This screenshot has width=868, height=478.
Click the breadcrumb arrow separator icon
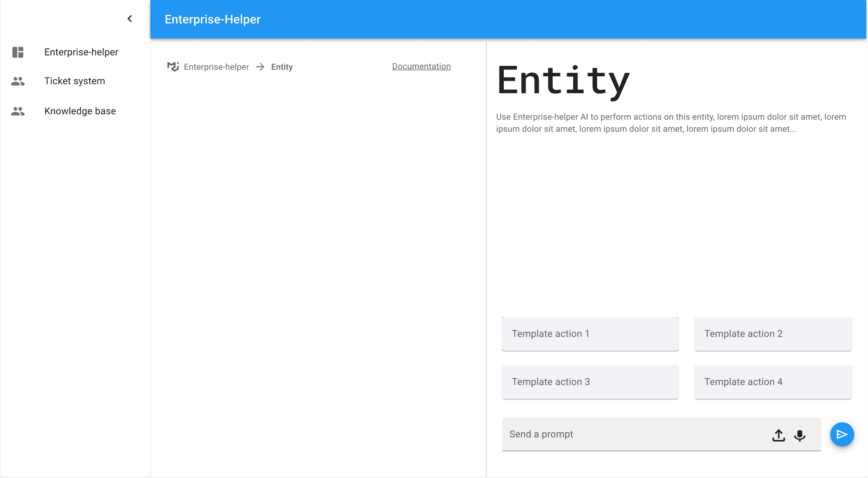click(x=260, y=67)
